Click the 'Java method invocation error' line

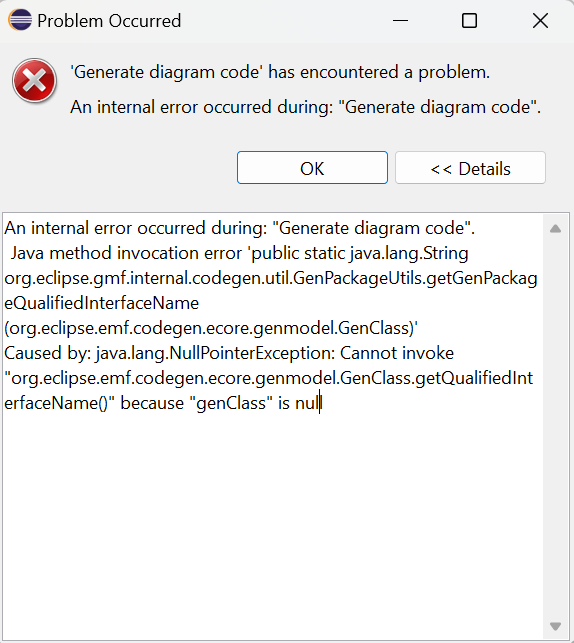[x=239, y=253]
